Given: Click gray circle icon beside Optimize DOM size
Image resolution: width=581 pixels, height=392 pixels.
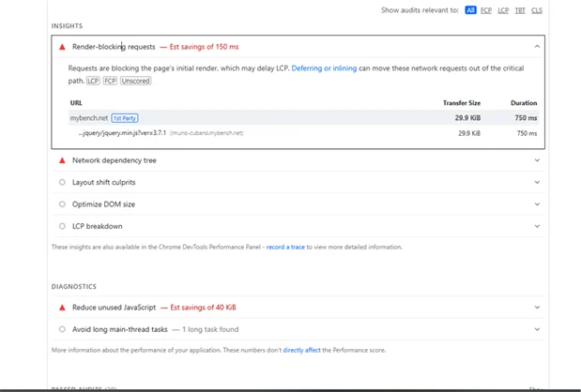Looking at the screenshot, I should pyautogui.click(x=62, y=204).
